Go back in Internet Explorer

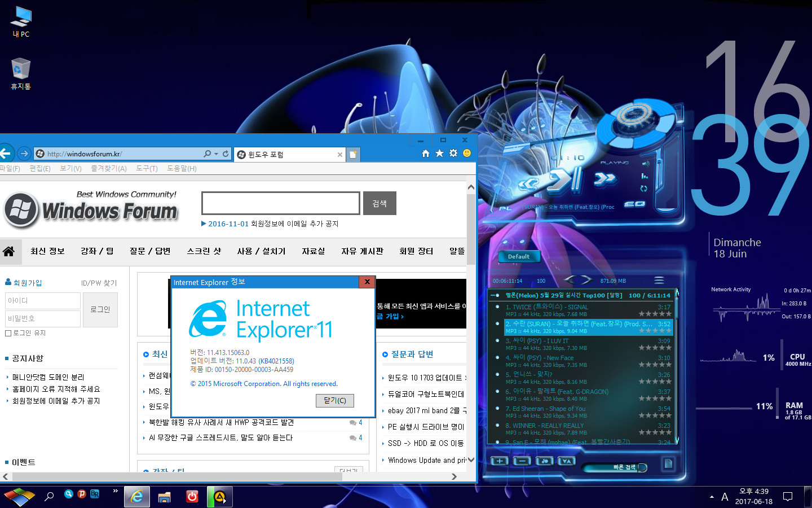click(6, 154)
